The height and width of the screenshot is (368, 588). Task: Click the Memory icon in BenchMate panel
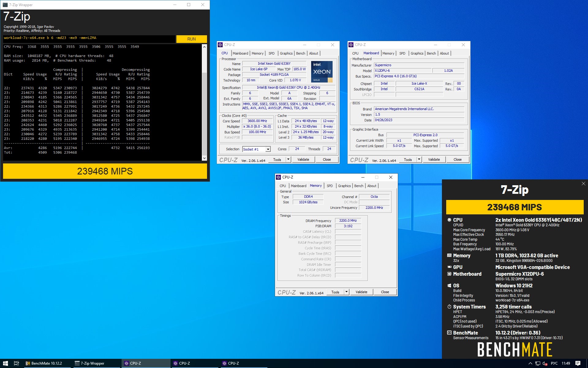coord(449,255)
